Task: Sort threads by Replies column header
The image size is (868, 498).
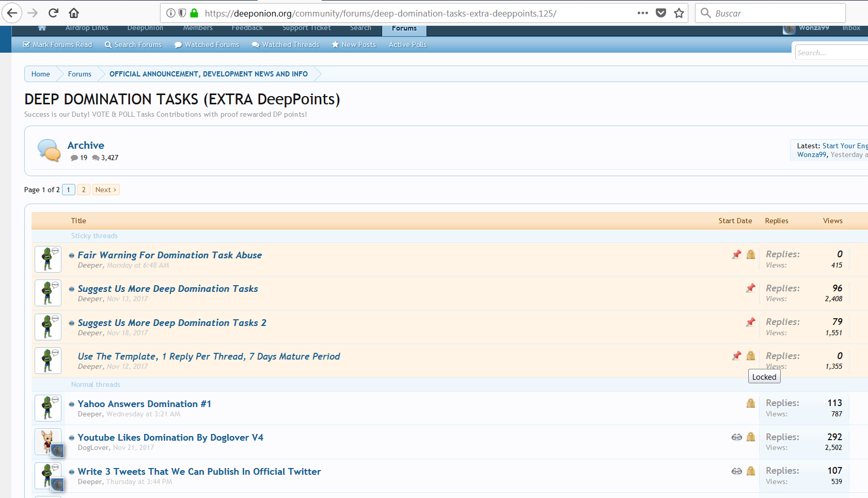Action: point(776,221)
